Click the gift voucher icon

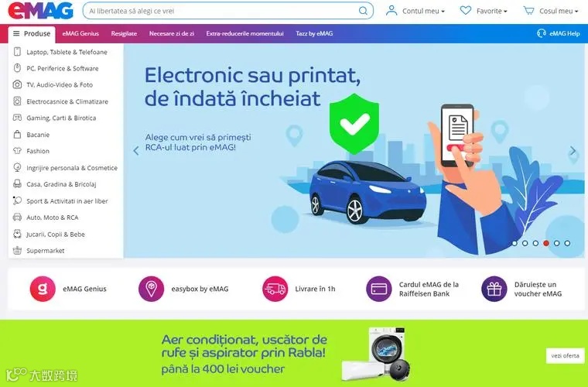pos(494,289)
